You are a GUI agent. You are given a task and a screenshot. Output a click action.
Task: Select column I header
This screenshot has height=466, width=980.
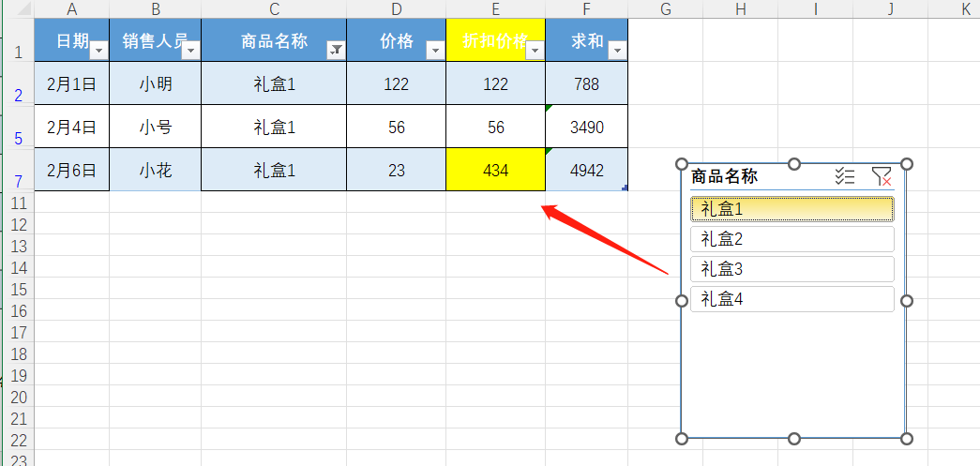click(816, 8)
